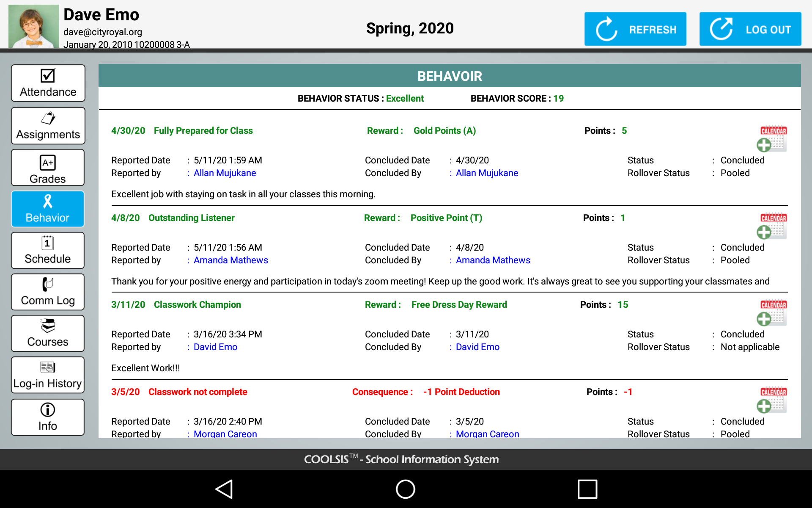
Task: Open Amanda Mathews under Concluded By
Action: point(493,260)
